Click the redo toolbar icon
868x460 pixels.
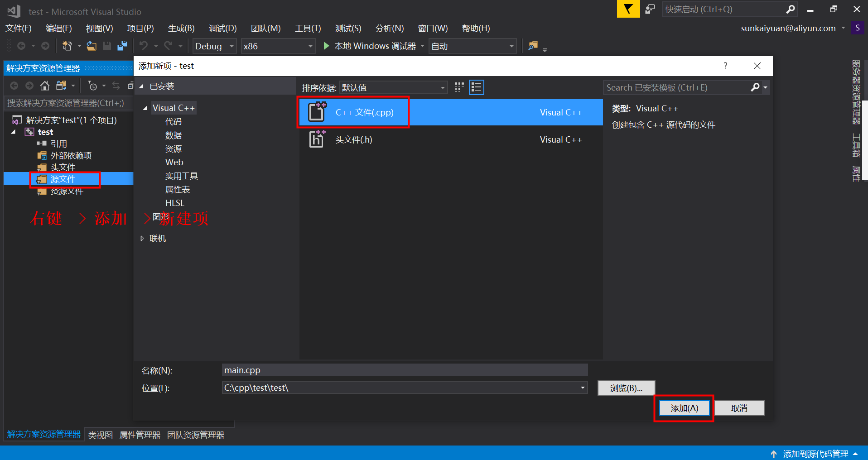coord(168,46)
